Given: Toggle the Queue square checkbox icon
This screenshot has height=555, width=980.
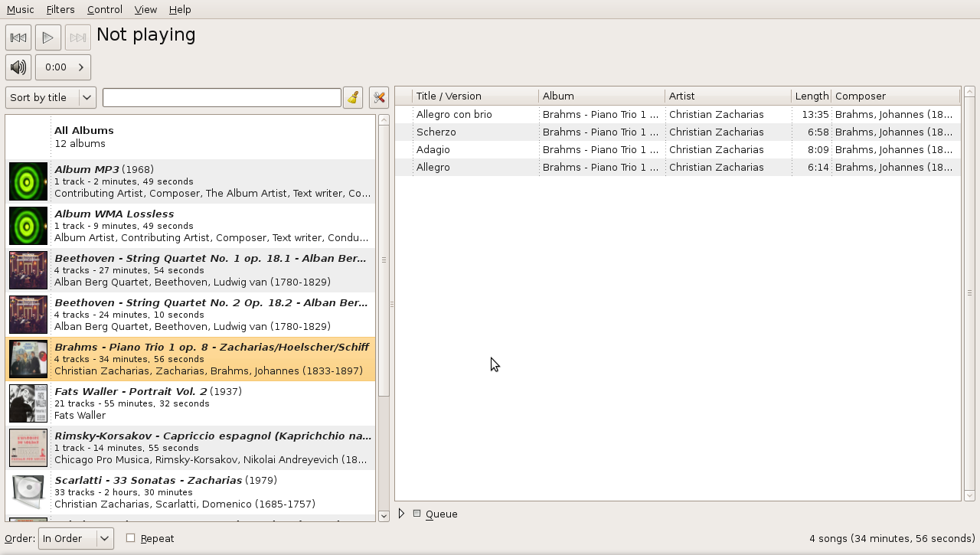Looking at the screenshot, I should point(417,514).
